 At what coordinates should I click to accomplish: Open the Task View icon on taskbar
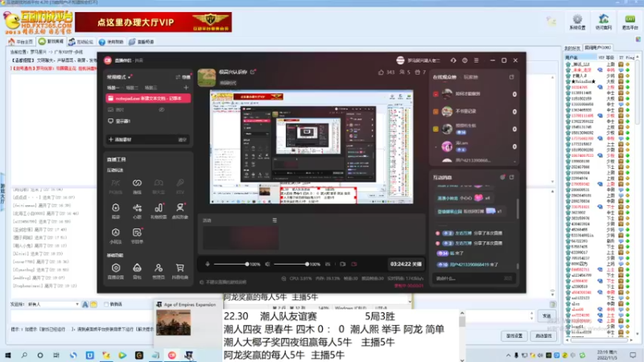[56, 356]
